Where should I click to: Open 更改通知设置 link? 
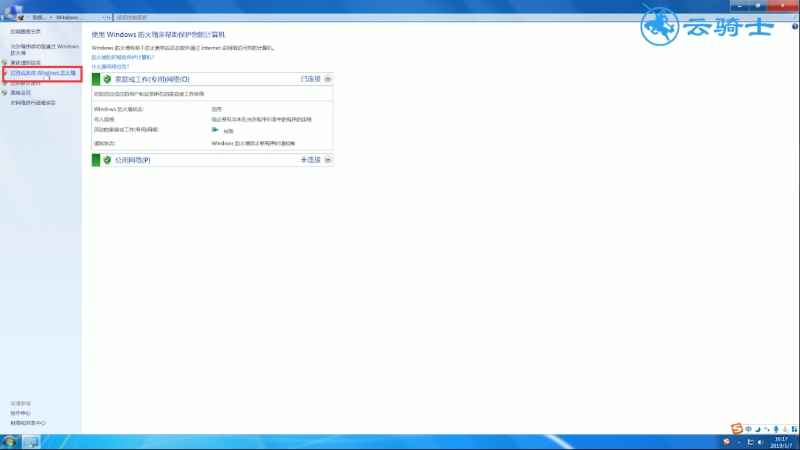pyautogui.click(x=26, y=63)
